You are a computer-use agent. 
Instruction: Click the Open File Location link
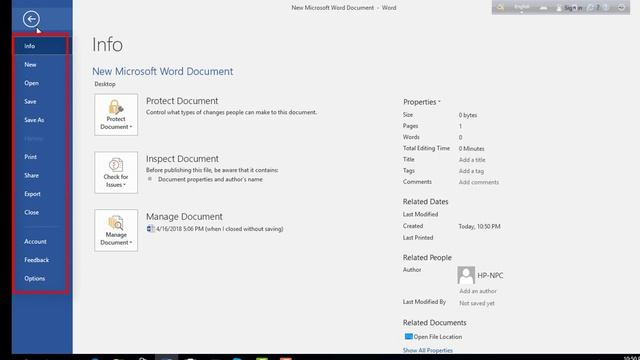438,337
